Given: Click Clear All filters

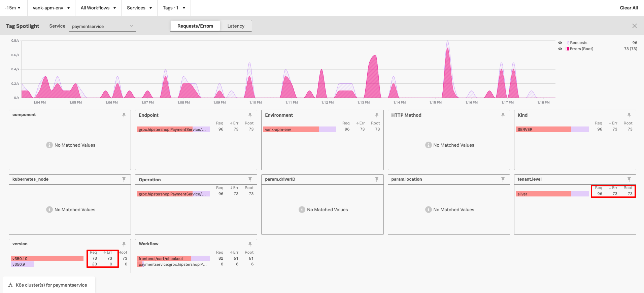Looking at the screenshot, I should point(629,8).
